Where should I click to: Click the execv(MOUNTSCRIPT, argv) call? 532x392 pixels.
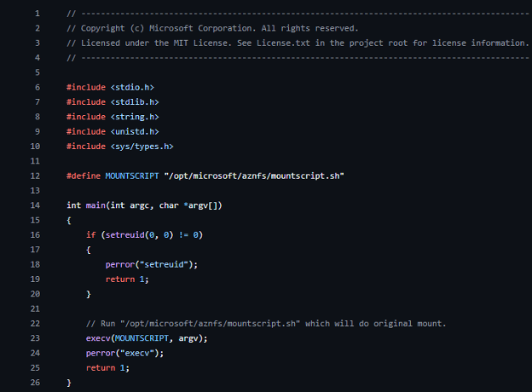[x=146, y=338]
